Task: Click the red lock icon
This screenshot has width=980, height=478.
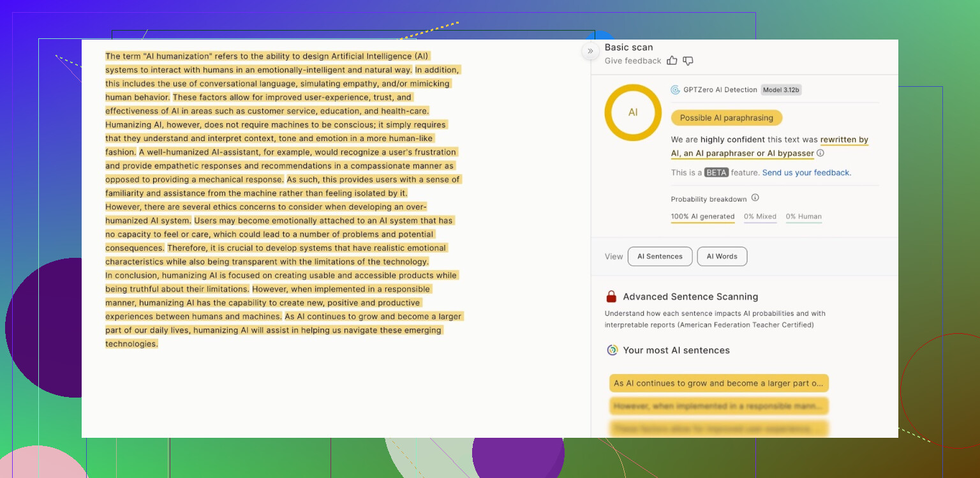Action: [x=611, y=297]
